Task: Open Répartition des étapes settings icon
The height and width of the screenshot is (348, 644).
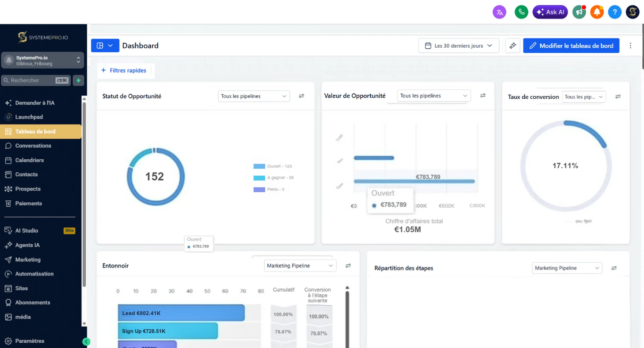Action: tap(614, 268)
